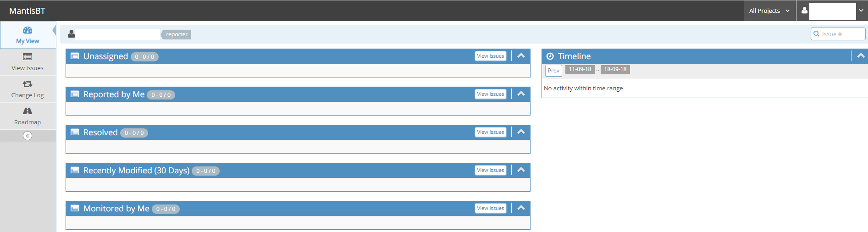This screenshot has width=868, height=232.
Task: Collapse the Monitored by Me panel
Action: (521, 208)
